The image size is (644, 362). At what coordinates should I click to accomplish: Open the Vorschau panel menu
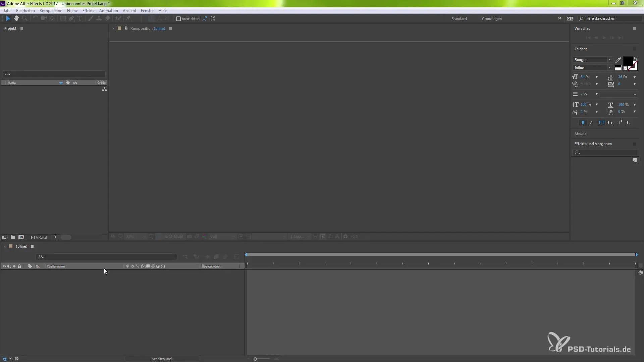(635, 29)
